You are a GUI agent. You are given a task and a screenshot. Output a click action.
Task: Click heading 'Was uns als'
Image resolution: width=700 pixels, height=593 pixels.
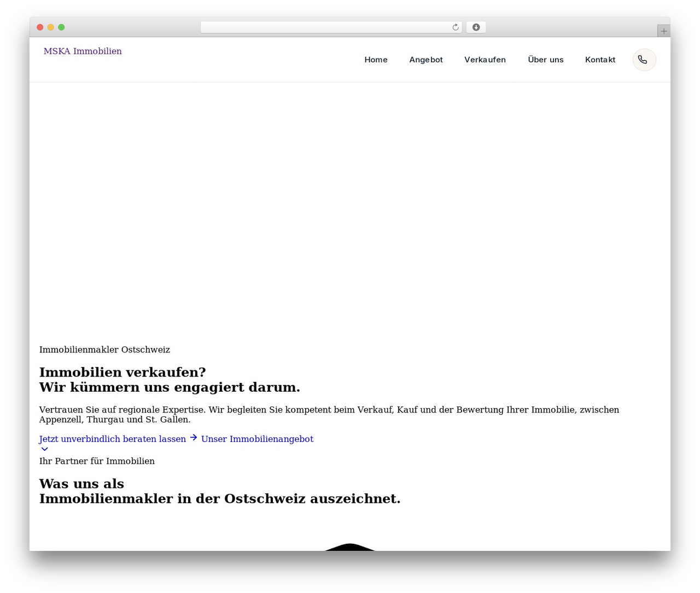[81, 484]
